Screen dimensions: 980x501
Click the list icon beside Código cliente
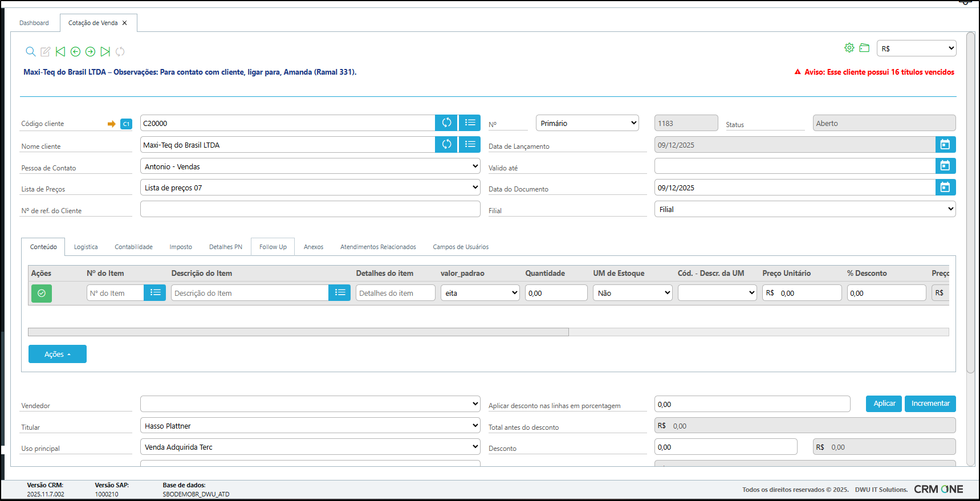coord(470,123)
